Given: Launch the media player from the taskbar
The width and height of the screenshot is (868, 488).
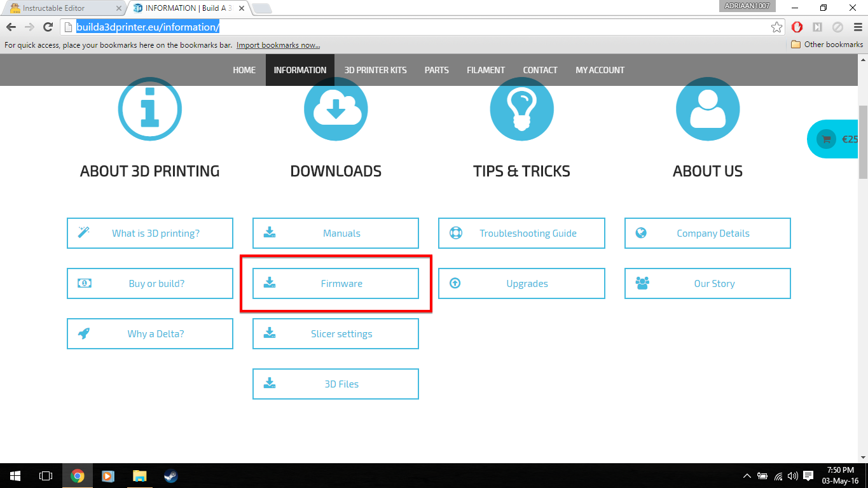Looking at the screenshot, I should pyautogui.click(x=108, y=475).
